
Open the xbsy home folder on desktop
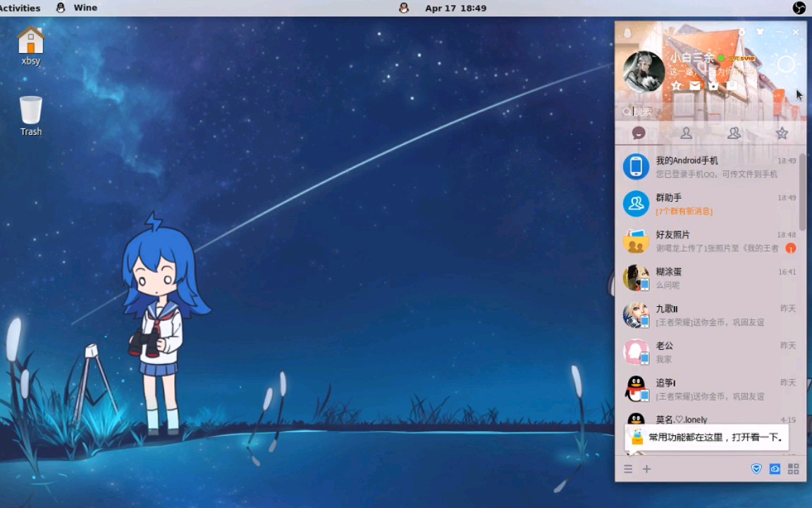tap(30, 46)
